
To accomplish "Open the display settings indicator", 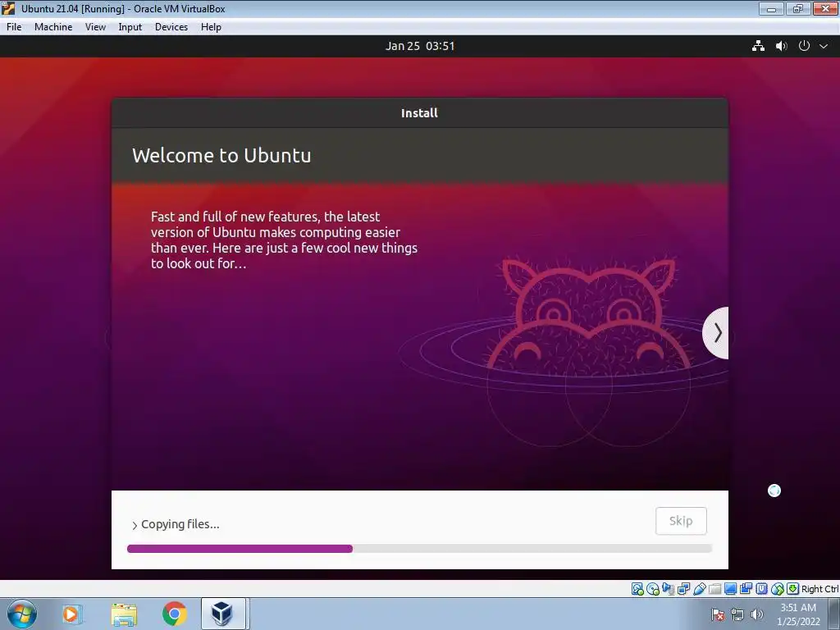I will pyautogui.click(x=730, y=589).
